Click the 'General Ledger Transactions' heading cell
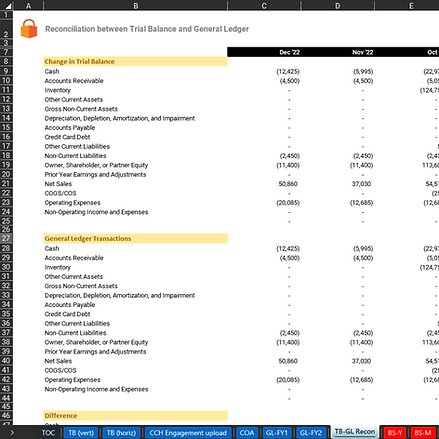Viewport: 439px width, 439px height. click(135, 238)
